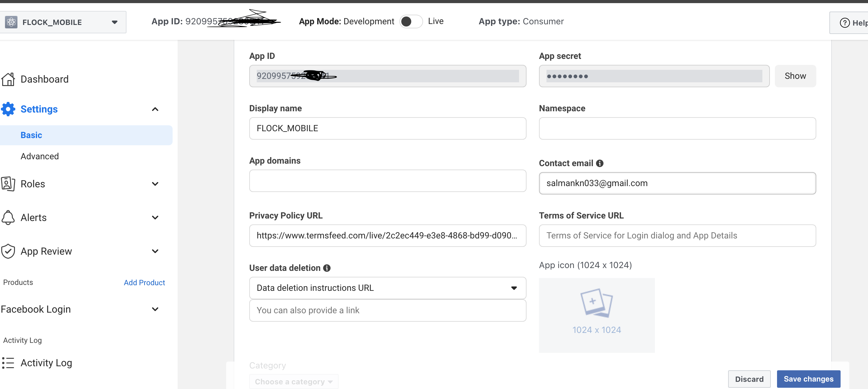
Task: Click the Add Product link
Action: click(144, 282)
